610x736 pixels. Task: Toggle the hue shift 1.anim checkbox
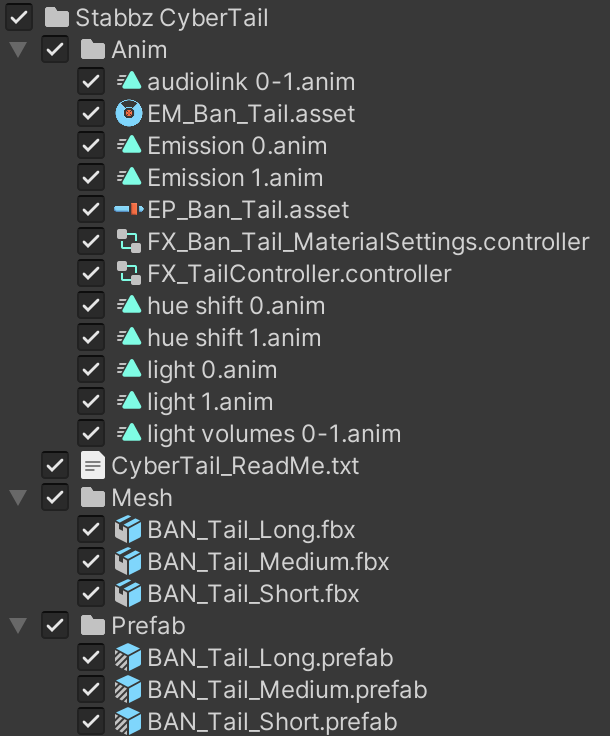pos(91,338)
